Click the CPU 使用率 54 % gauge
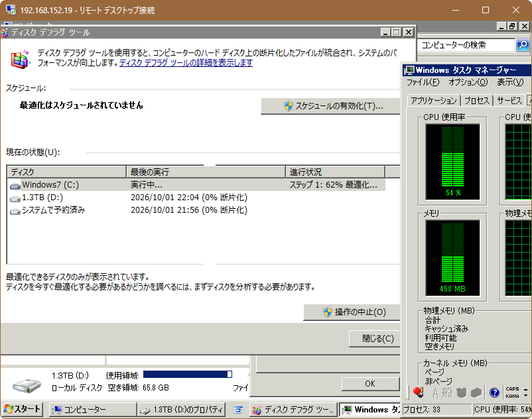This screenshot has height=419, width=532. [452, 162]
